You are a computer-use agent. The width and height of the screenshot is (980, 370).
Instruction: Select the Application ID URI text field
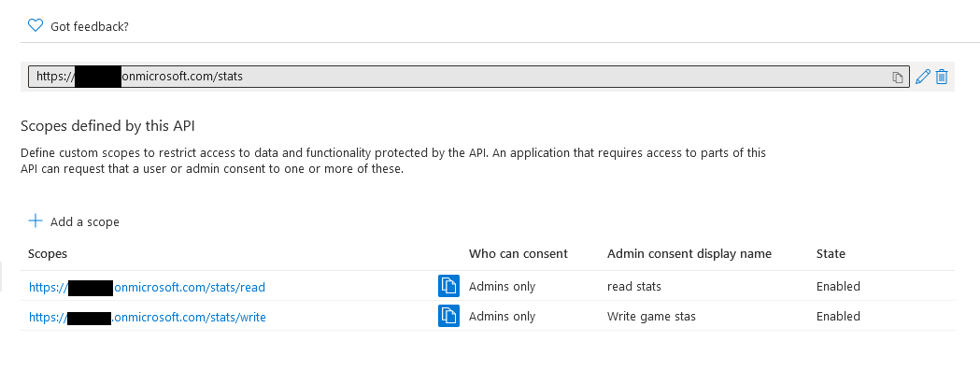[469, 77]
